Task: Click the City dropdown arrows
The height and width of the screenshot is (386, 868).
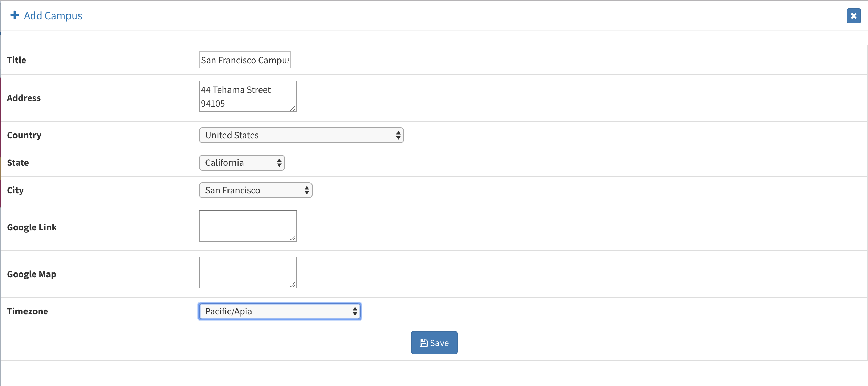Action: tap(307, 190)
